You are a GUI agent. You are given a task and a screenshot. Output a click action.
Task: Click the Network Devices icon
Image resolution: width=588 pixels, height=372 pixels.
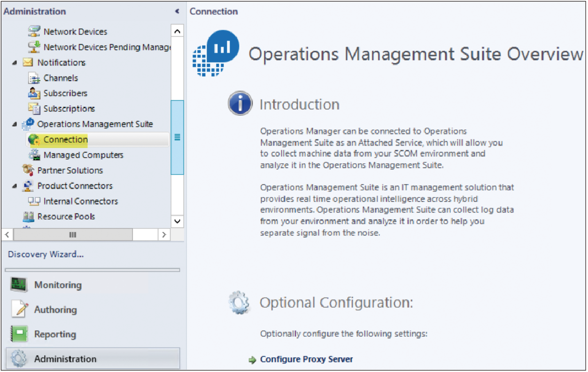click(x=34, y=32)
